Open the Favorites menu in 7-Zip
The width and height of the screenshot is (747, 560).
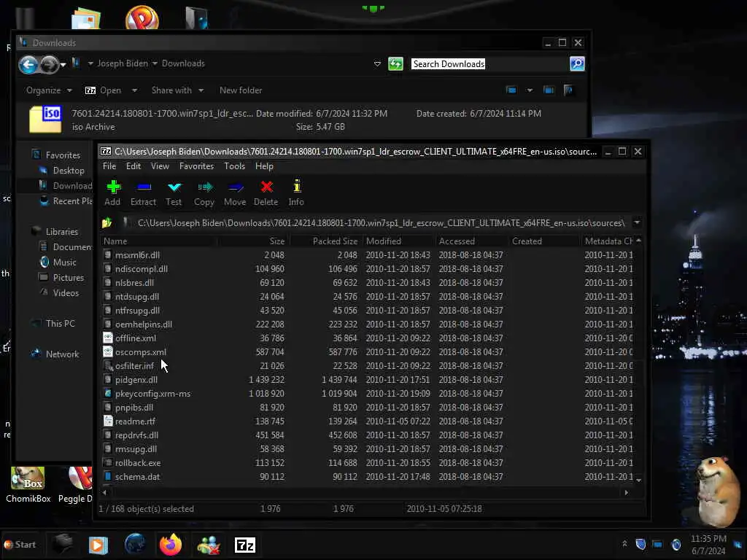tap(196, 166)
